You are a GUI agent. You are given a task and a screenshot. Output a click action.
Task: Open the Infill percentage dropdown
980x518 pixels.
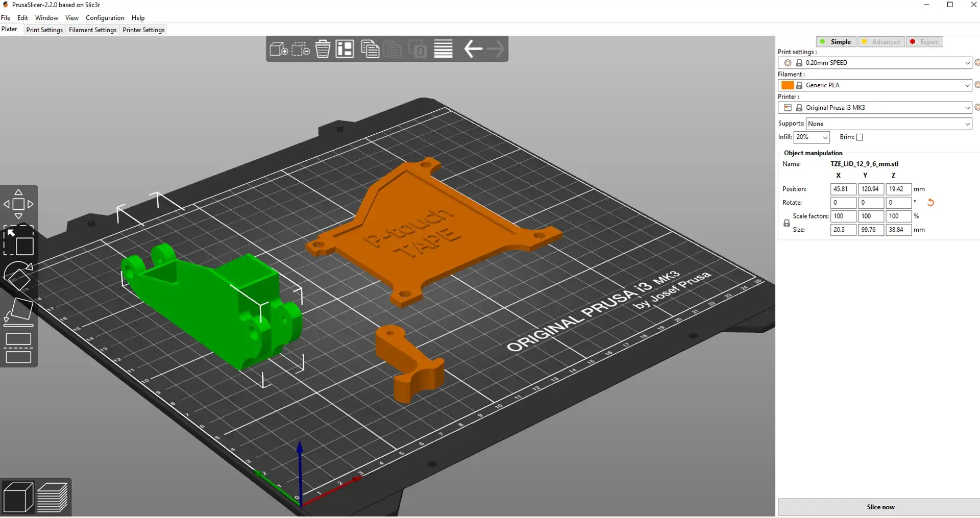point(812,137)
